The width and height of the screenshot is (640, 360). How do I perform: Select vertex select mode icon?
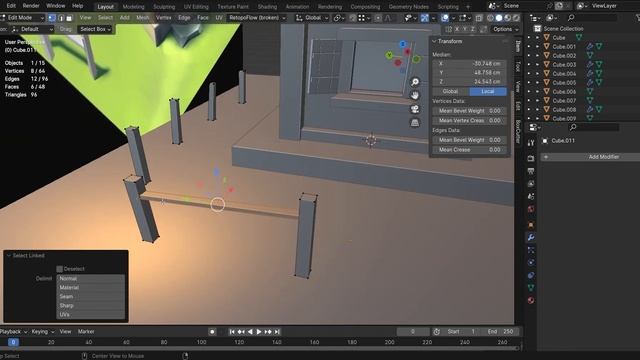(52, 18)
